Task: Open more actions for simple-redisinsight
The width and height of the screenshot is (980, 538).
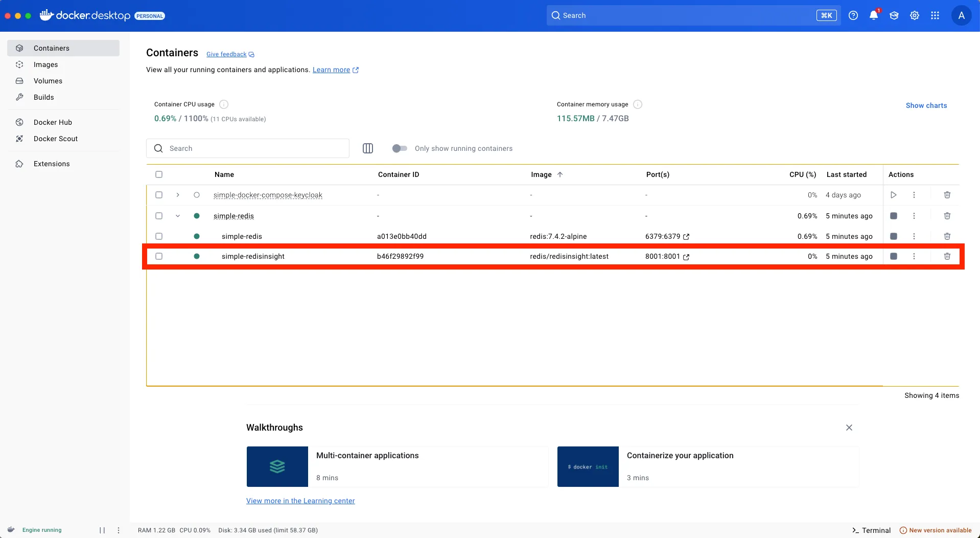Action: click(914, 256)
